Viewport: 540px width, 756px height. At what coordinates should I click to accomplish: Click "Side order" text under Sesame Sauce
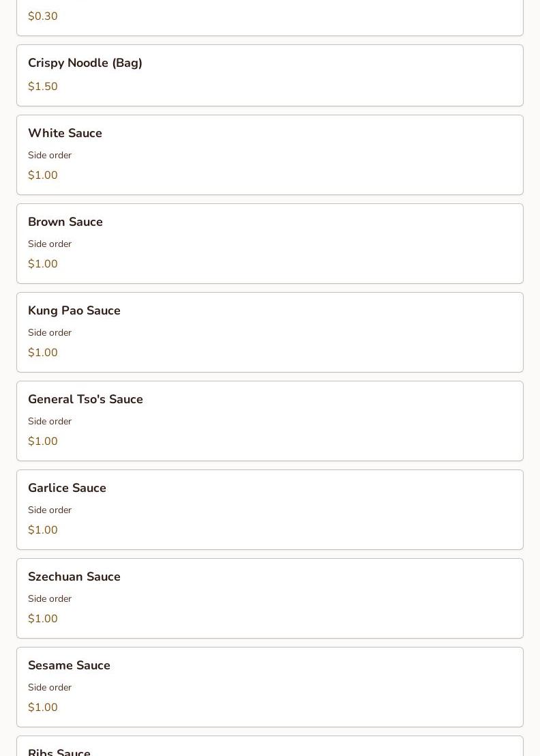(50, 688)
